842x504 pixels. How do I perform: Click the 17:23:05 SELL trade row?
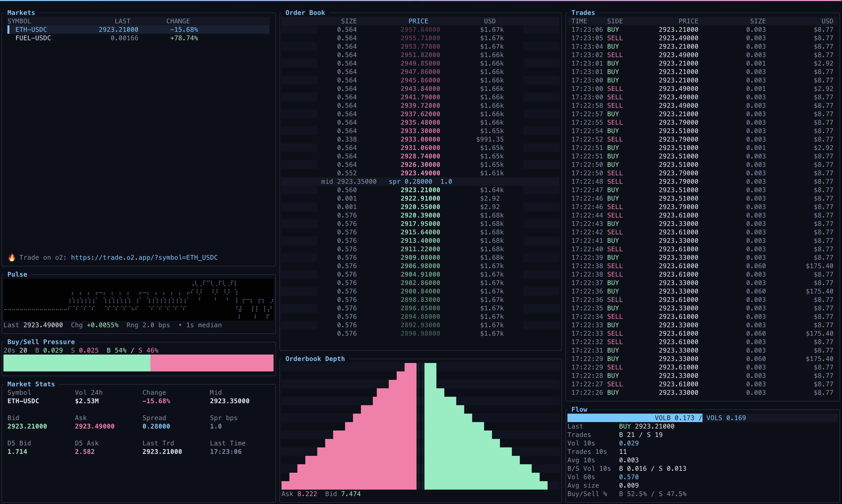(x=702, y=38)
